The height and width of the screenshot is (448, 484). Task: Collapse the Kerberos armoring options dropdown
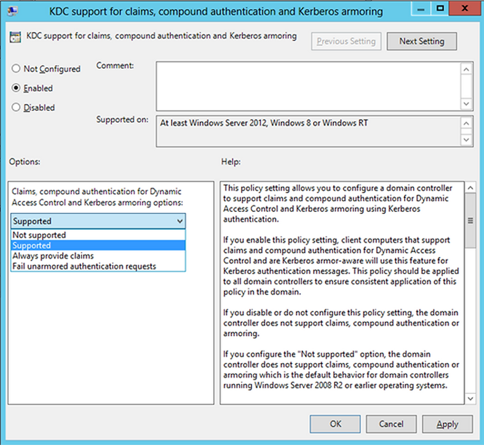tap(180, 221)
